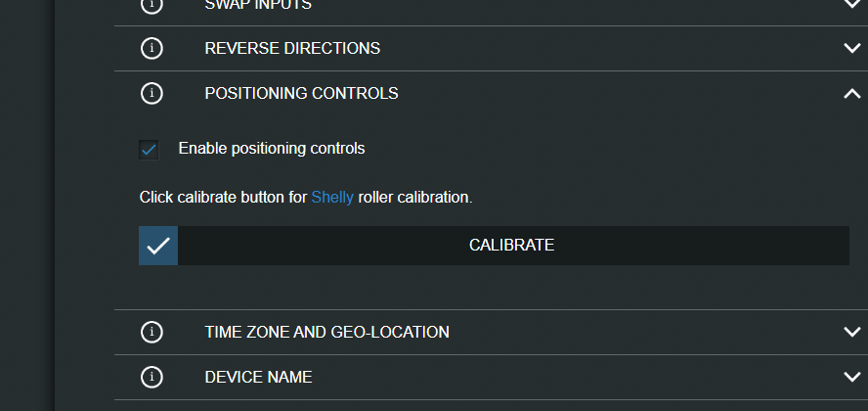868x411 pixels.
Task: Open the Reverse Directions section title
Action: point(292,48)
